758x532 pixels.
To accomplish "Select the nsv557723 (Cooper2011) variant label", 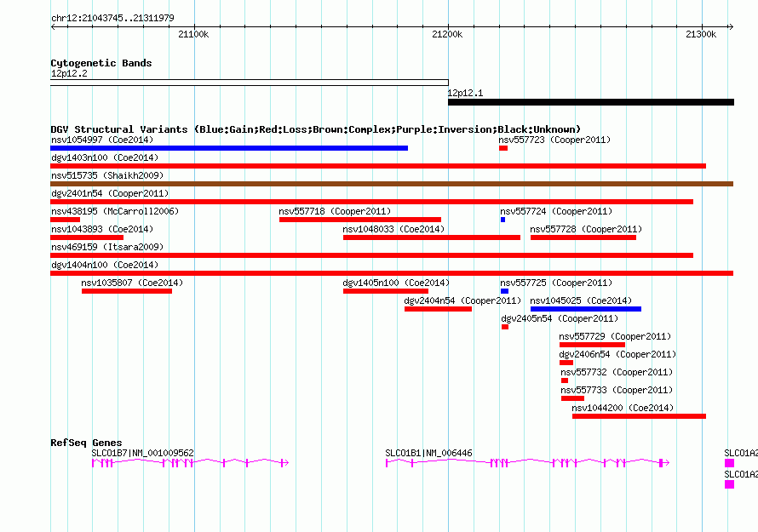I will [554, 140].
